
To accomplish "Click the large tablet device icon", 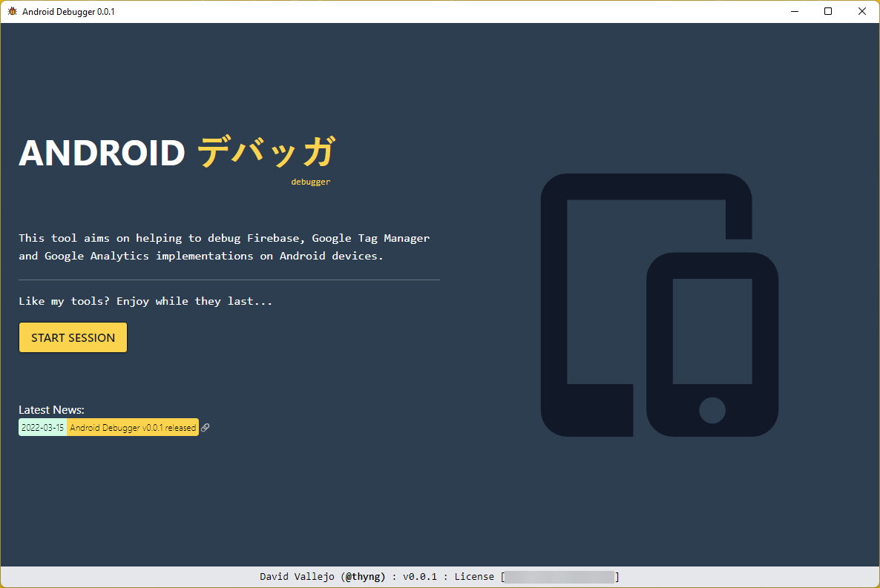I will pyautogui.click(x=594, y=297).
